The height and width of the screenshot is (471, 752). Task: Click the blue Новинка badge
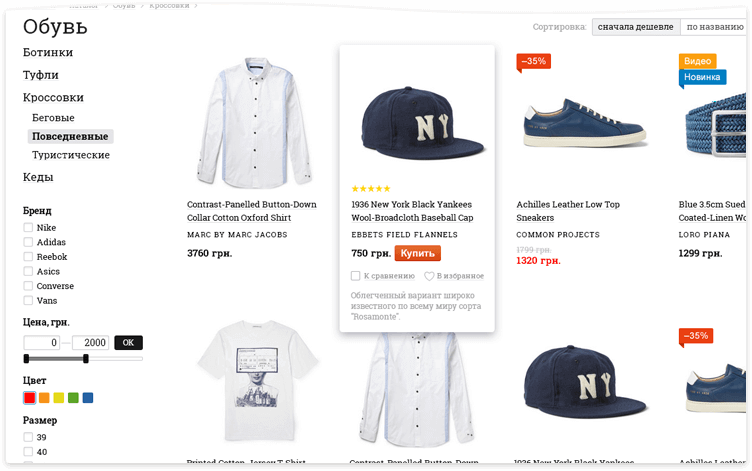pos(702,77)
